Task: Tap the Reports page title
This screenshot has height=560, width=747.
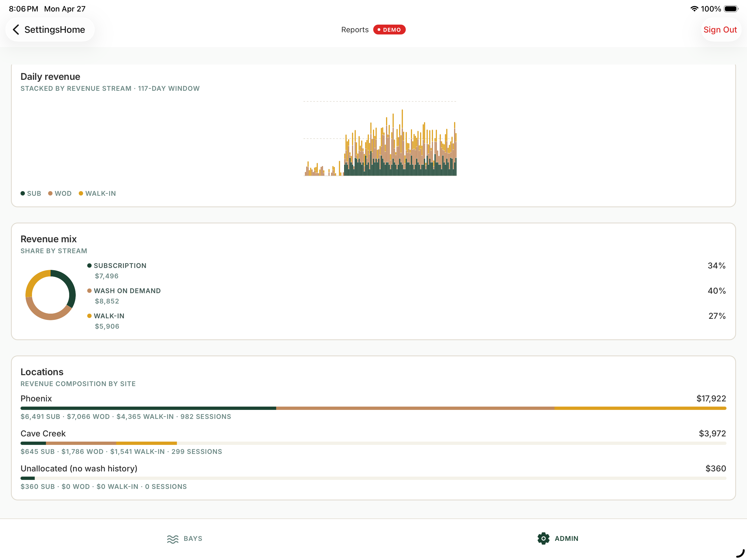Action: click(x=355, y=30)
